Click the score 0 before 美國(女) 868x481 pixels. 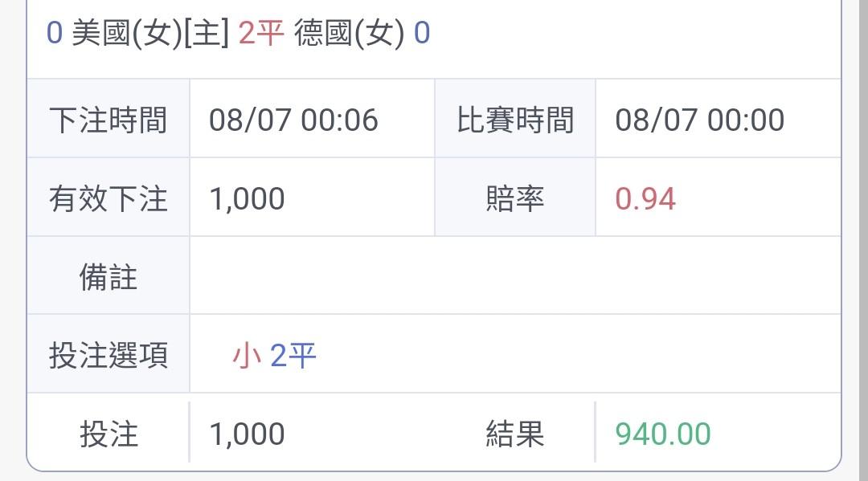(x=55, y=34)
